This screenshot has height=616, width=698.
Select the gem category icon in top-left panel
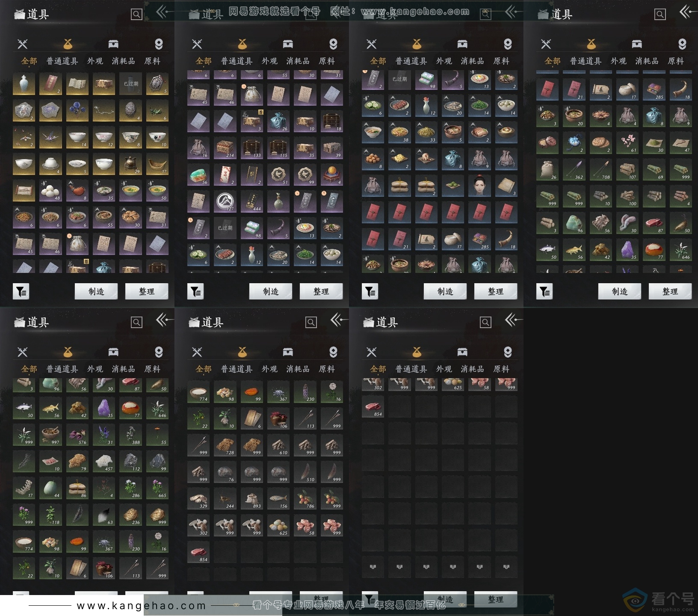pyautogui.click(x=159, y=44)
